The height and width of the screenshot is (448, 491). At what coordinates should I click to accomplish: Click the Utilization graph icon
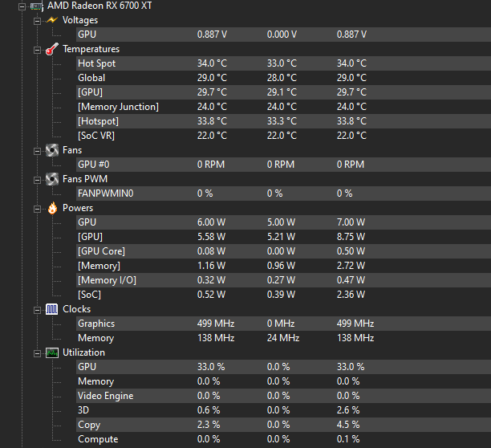[x=52, y=352]
